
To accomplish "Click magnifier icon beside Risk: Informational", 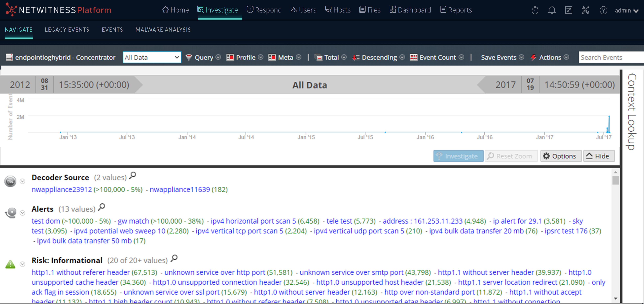I will (x=174, y=258).
